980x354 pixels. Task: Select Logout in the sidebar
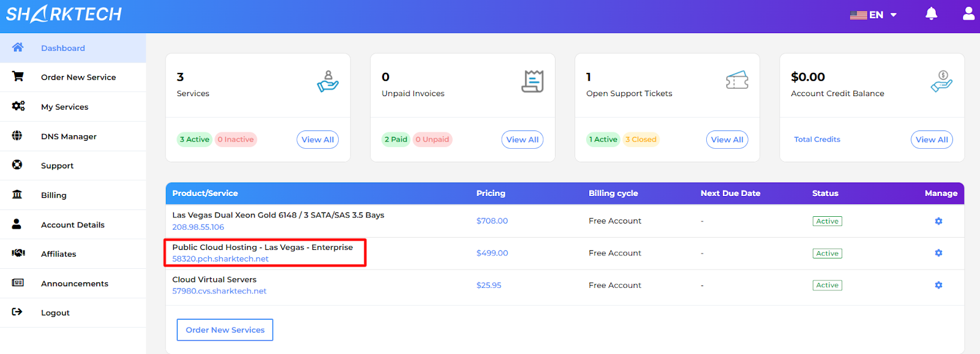[73, 312]
